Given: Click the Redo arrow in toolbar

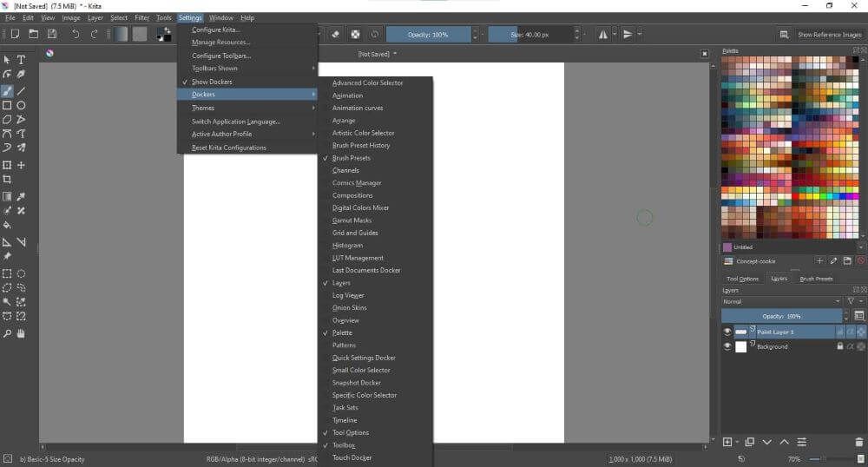Looking at the screenshot, I should coord(94,35).
